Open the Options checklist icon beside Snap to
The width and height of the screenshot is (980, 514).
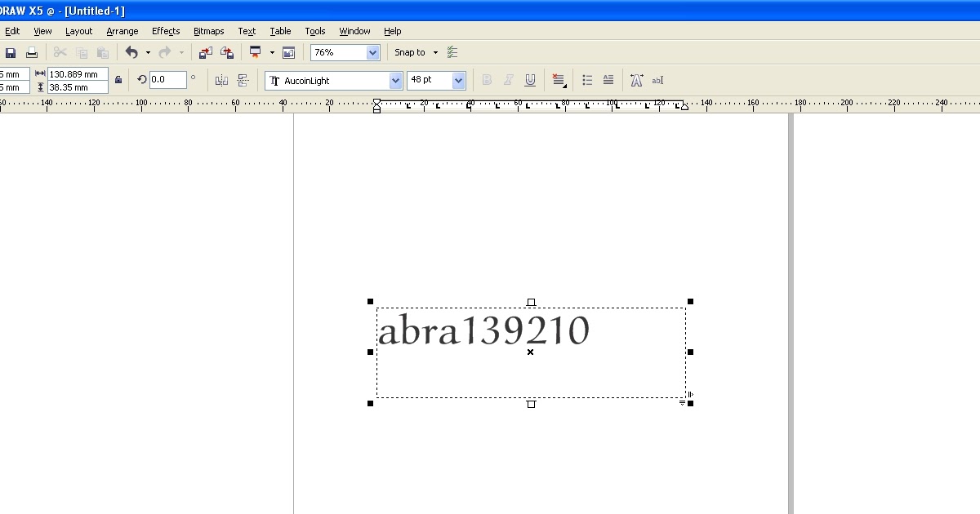(x=452, y=52)
